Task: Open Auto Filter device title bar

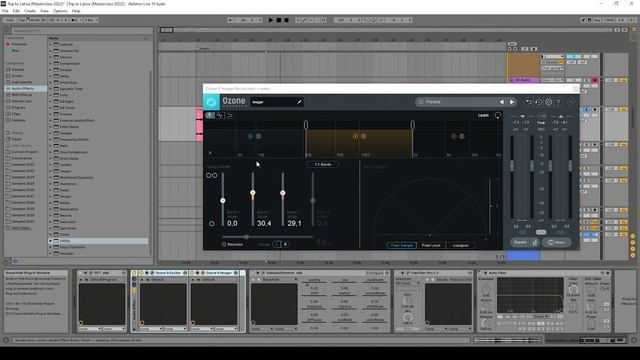Action: 543,273
